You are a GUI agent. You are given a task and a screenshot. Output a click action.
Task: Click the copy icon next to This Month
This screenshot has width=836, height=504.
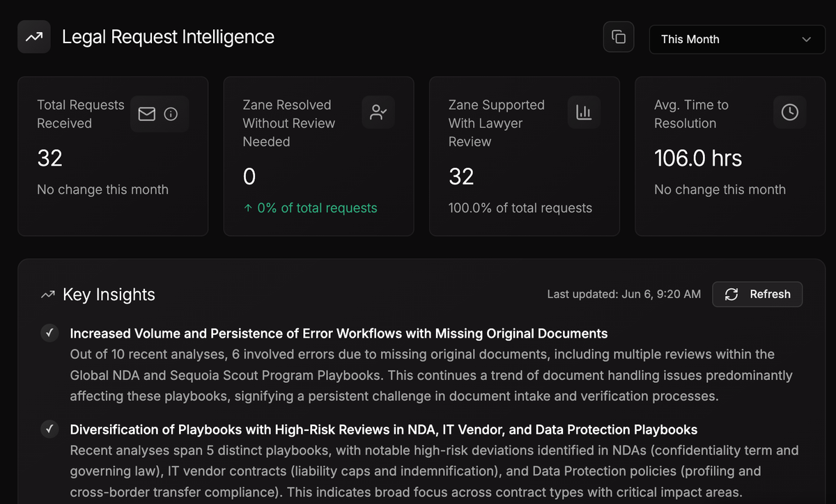(x=619, y=38)
